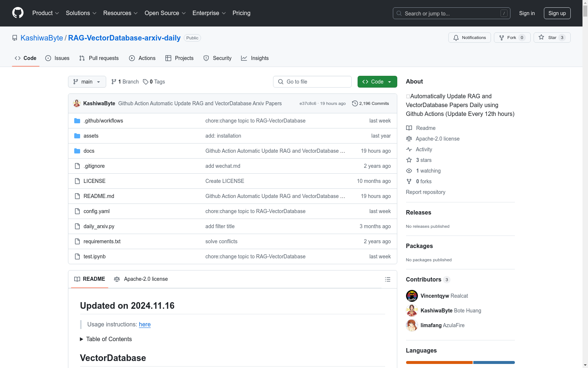The image size is (588, 368).
Task: Click the commit hash e37c8c6
Action: (308, 104)
